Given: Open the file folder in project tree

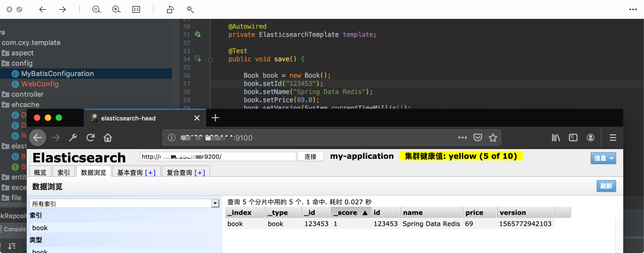Looking at the screenshot, I should (16, 198).
